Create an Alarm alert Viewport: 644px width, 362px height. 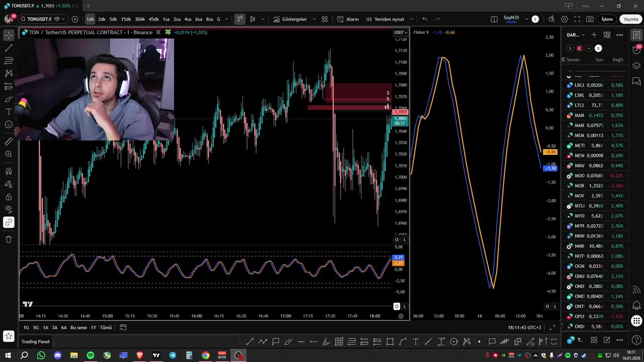(x=348, y=19)
